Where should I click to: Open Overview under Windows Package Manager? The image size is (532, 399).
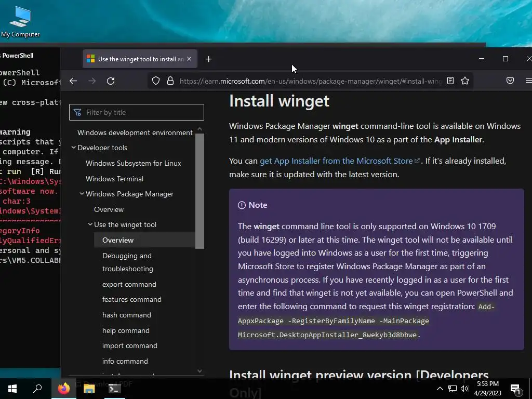coord(109,209)
